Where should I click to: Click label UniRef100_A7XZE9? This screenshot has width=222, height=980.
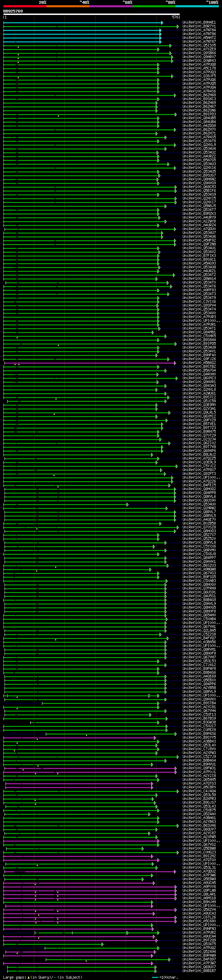pos(199,49)
